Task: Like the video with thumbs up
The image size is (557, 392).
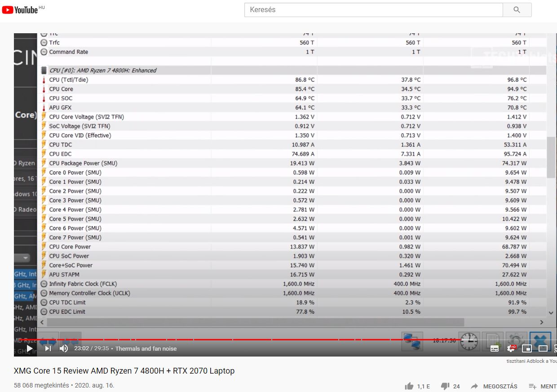Action: tap(409, 386)
